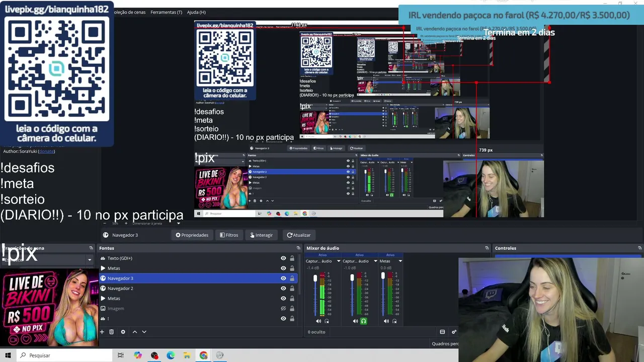Expand the second Metas group
Screen dimensions: 644x362
(x=103, y=299)
